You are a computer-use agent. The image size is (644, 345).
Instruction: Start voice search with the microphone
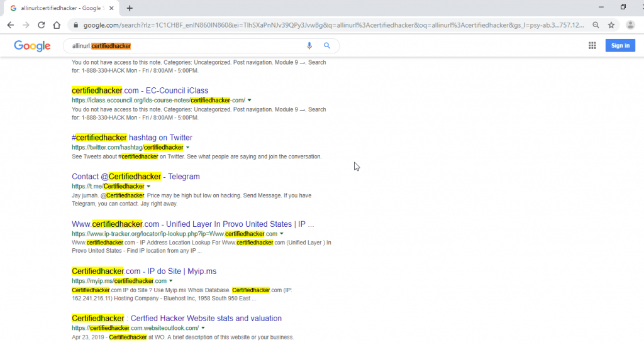(309, 46)
